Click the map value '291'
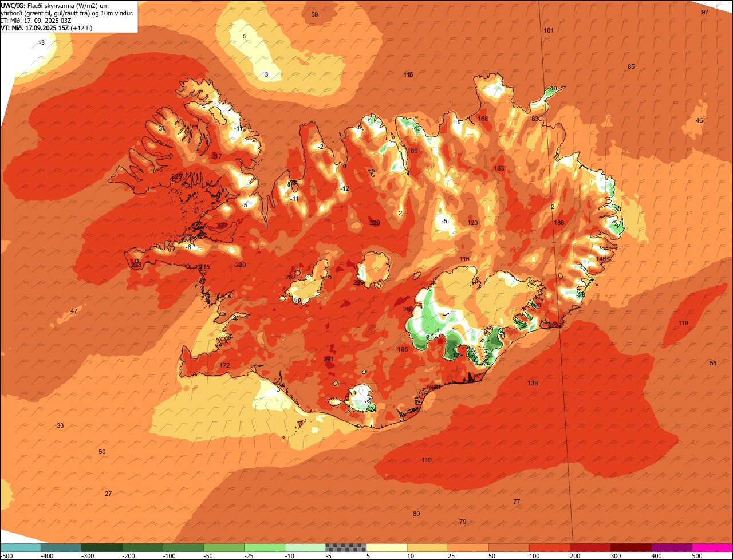This screenshot has height=560, width=733. point(329,360)
